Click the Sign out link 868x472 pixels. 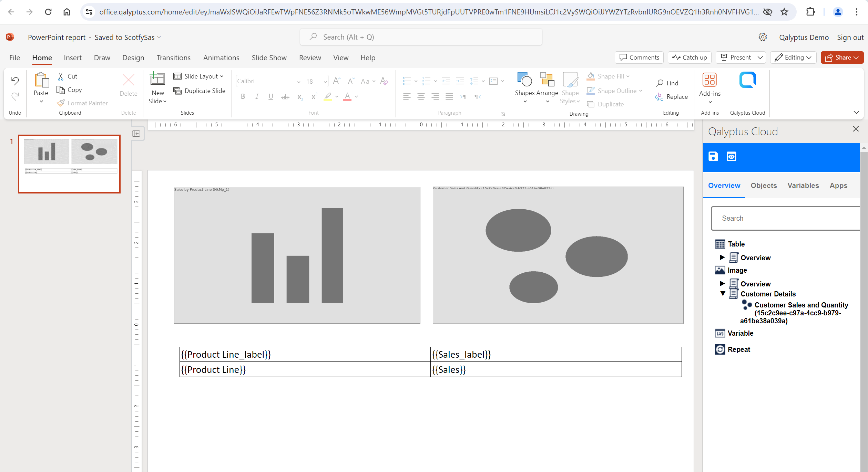point(850,37)
